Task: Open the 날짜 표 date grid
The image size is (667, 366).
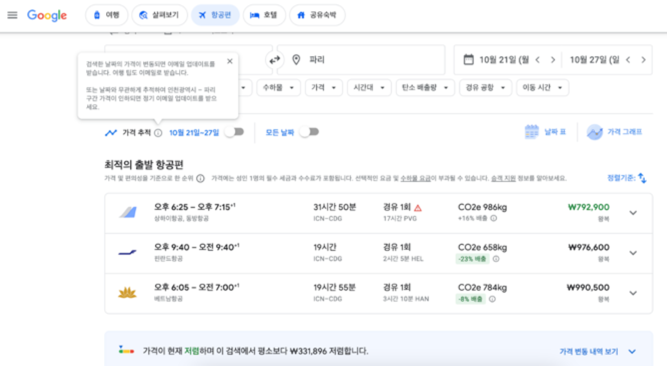Action: coord(545,132)
